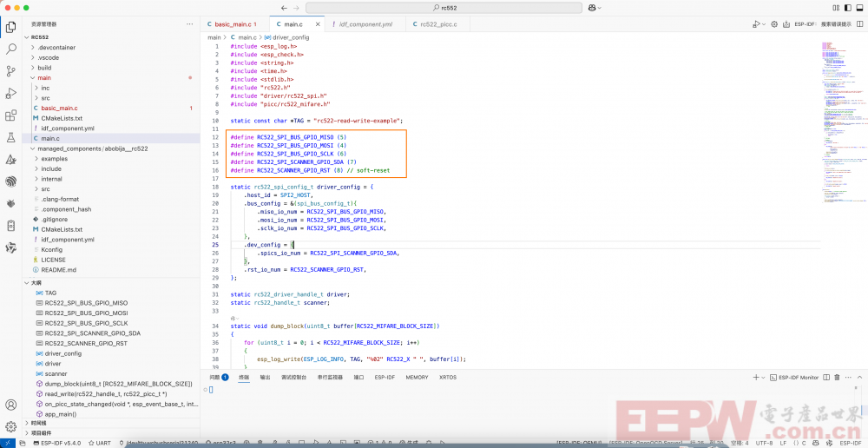Open the MEMORY panel tab
The height and width of the screenshot is (448, 868).
[x=417, y=377]
